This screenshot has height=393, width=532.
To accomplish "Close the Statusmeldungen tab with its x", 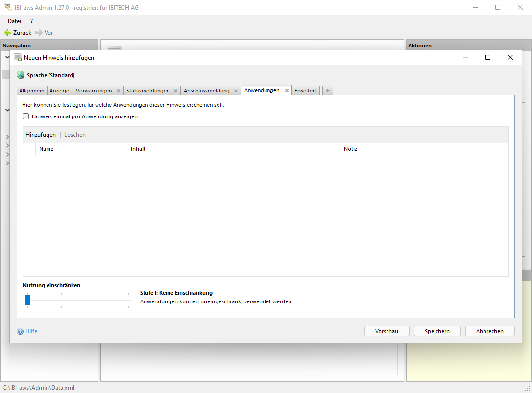I will pos(175,91).
